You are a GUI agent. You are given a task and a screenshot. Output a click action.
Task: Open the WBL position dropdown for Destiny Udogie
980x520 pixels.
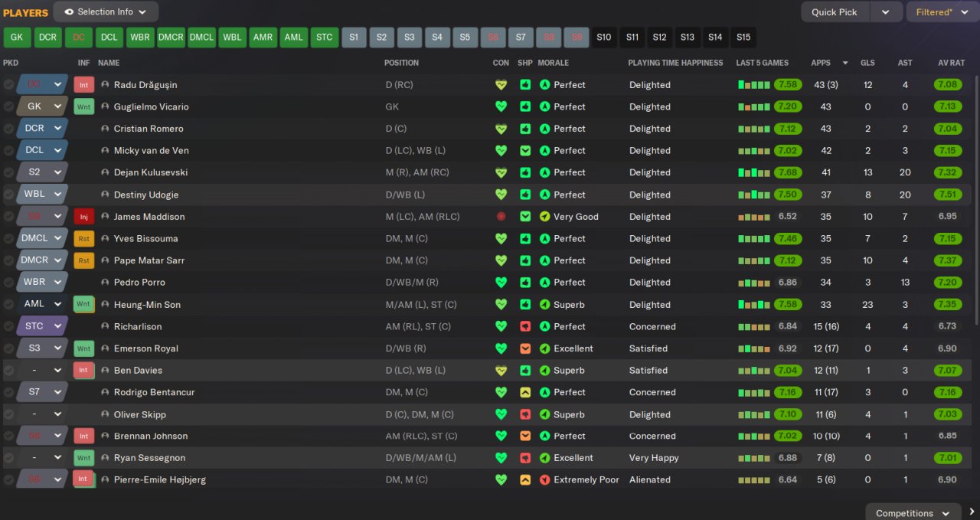(x=42, y=194)
